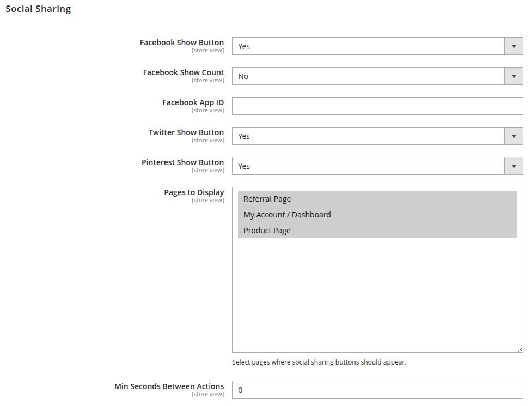
Task: Select Referral Page in Pages to Display
Action: 377,199
